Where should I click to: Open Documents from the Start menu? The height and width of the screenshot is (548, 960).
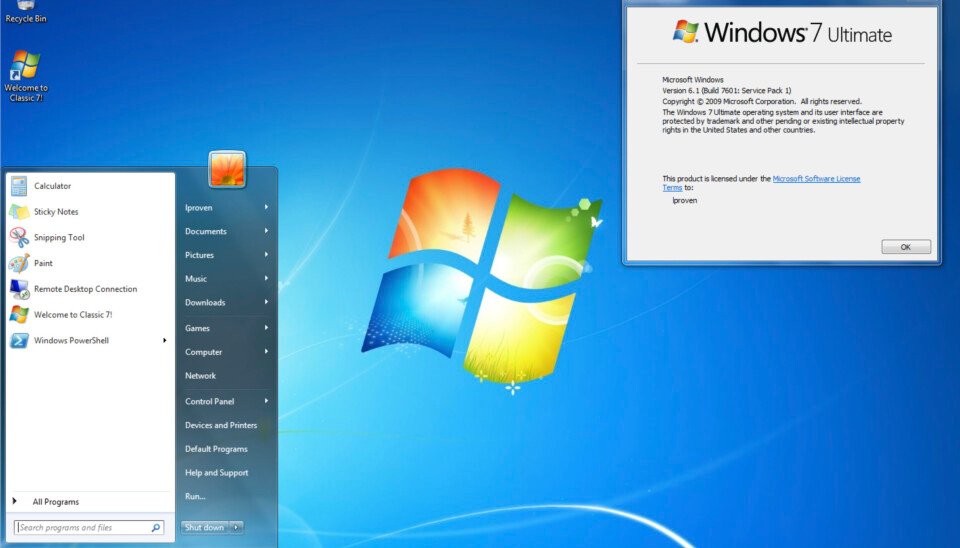pos(206,231)
